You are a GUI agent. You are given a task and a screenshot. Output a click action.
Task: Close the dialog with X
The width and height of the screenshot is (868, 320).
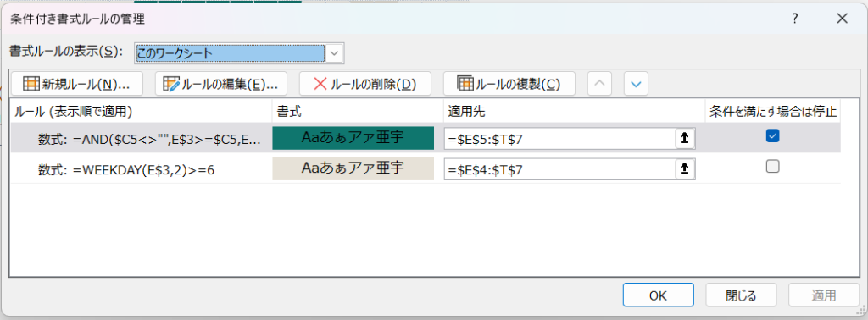842,19
